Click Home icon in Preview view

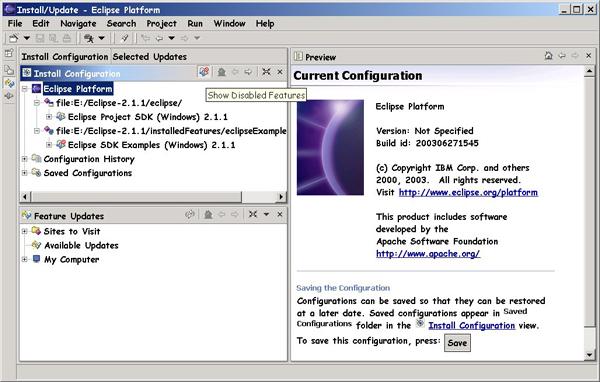[548, 56]
